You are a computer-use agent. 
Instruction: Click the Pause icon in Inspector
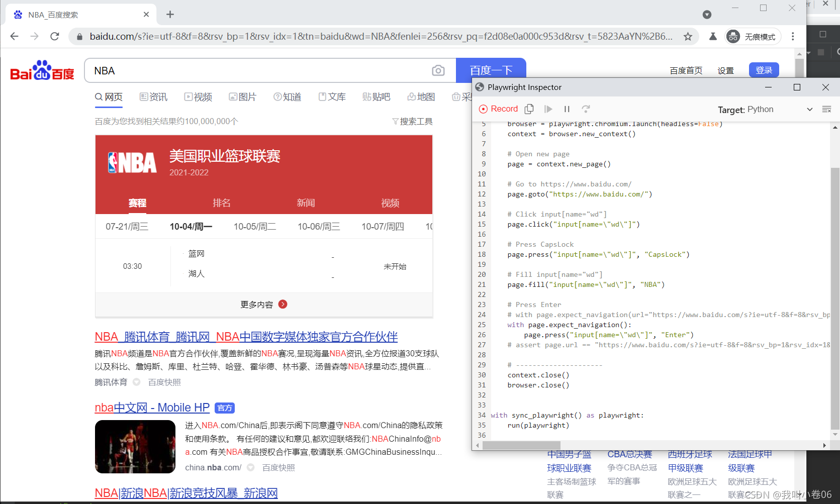[x=567, y=109]
